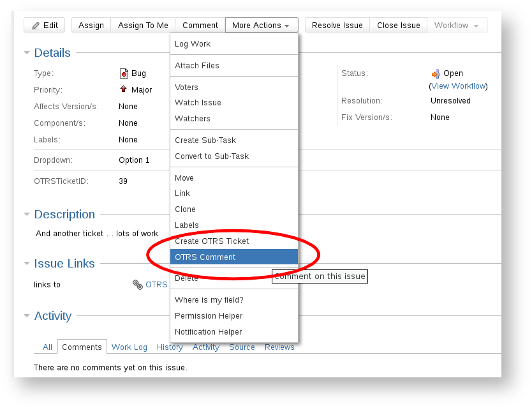
Task: Open the Workflow dropdown
Action: pyautogui.click(x=456, y=26)
